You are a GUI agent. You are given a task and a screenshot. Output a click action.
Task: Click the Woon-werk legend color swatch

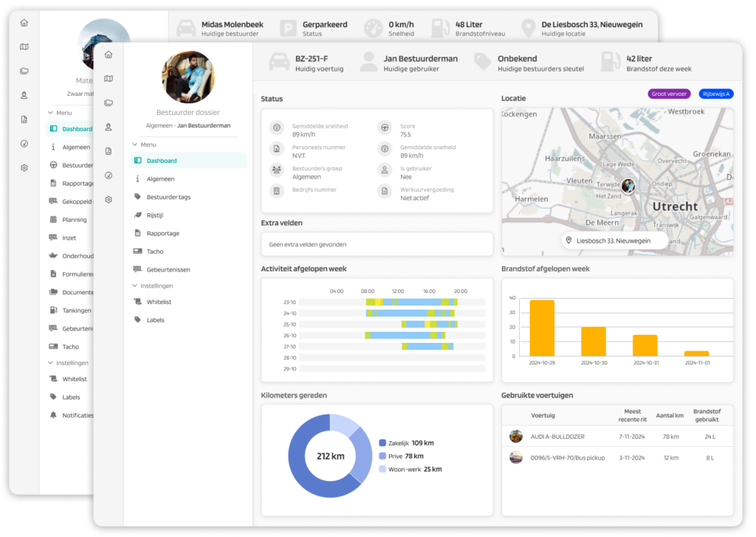pyautogui.click(x=382, y=469)
